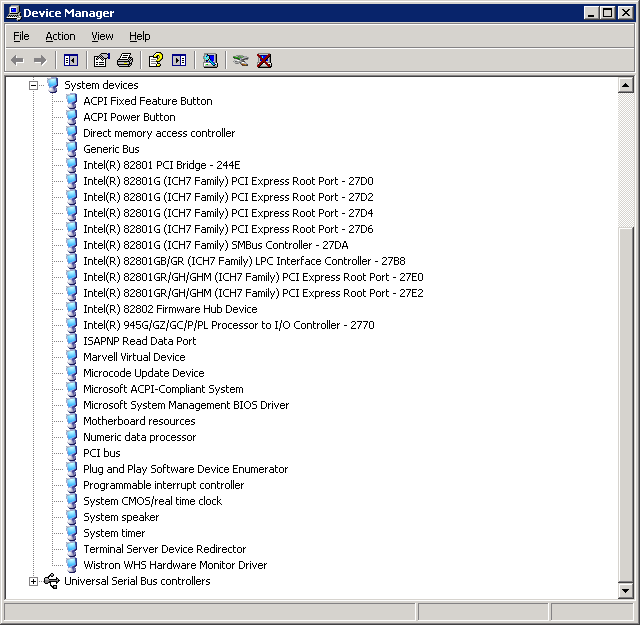
Task: Select PCI Express Root Port - 27E0
Action: (253, 277)
